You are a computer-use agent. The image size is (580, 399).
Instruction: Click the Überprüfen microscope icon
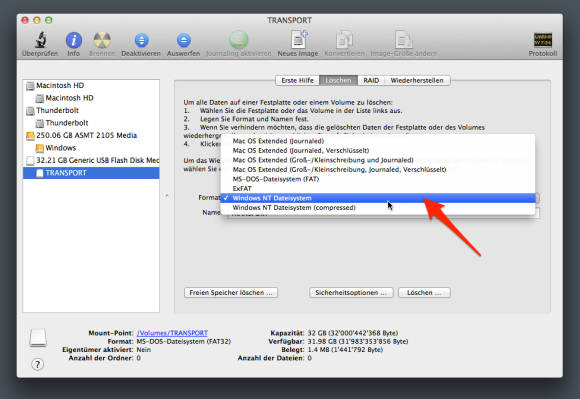point(41,40)
